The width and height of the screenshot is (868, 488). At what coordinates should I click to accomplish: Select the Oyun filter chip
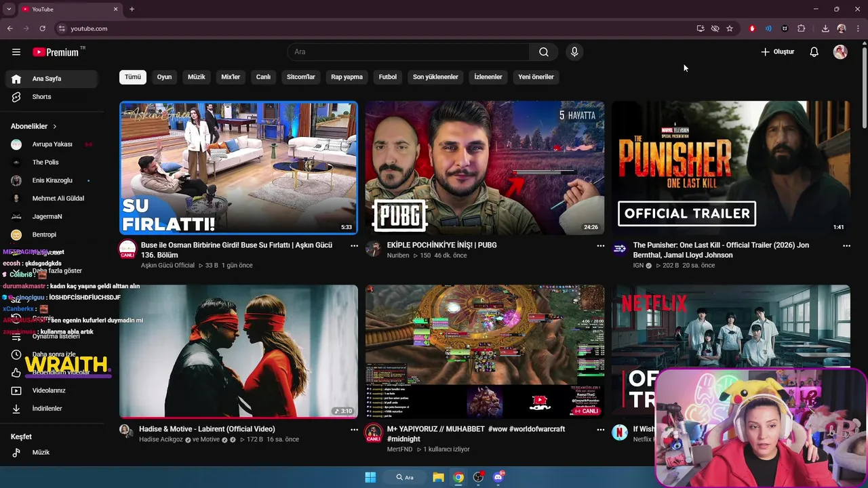click(164, 77)
